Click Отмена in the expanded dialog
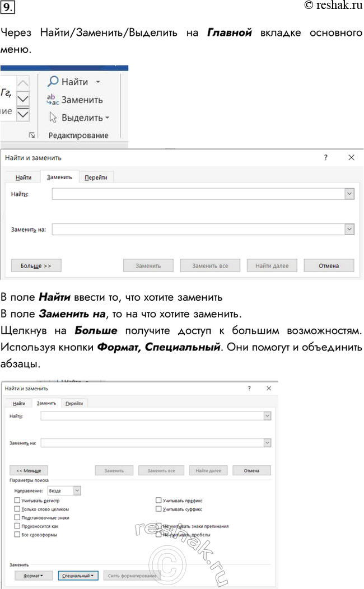 [251, 470]
